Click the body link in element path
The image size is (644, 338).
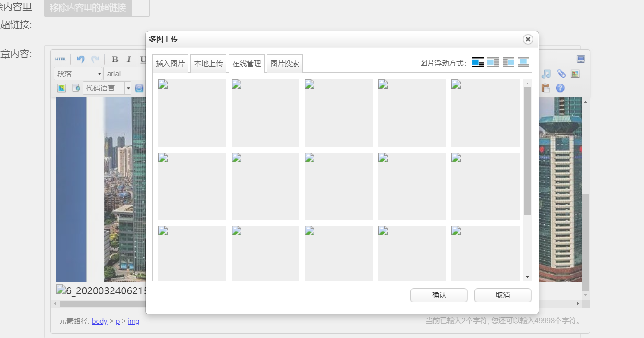click(x=99, y=321)
